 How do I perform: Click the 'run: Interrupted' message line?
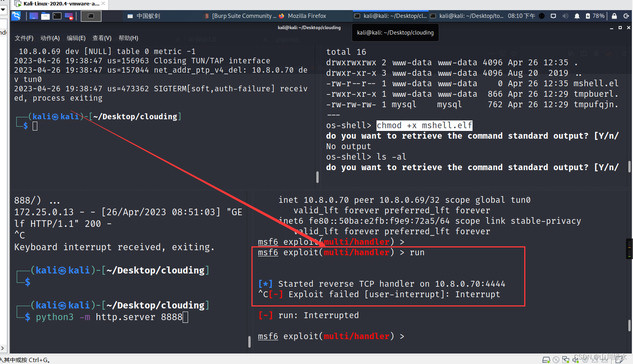coord(309,315)
